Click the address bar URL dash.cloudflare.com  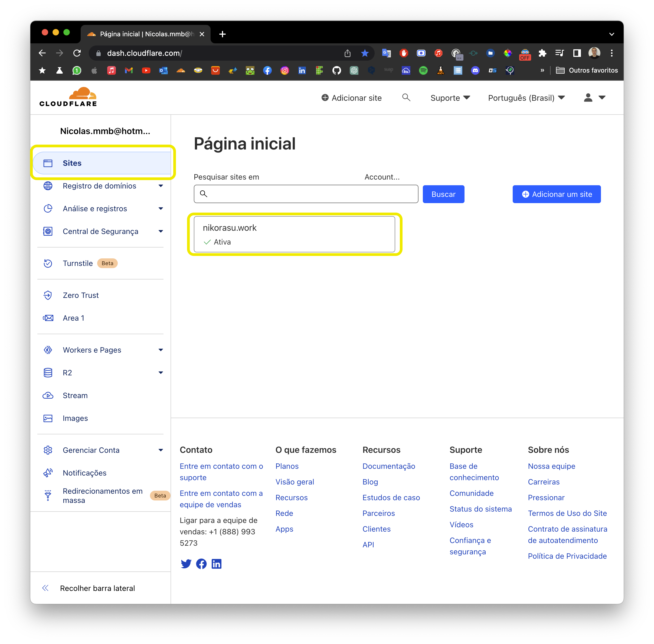click(x=144, y=53)
